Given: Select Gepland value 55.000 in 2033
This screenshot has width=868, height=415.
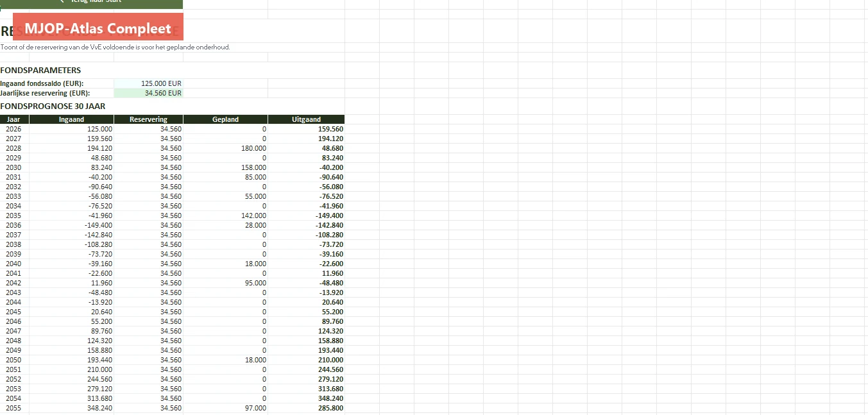Looking at the screenshot, I should point(225,196).
